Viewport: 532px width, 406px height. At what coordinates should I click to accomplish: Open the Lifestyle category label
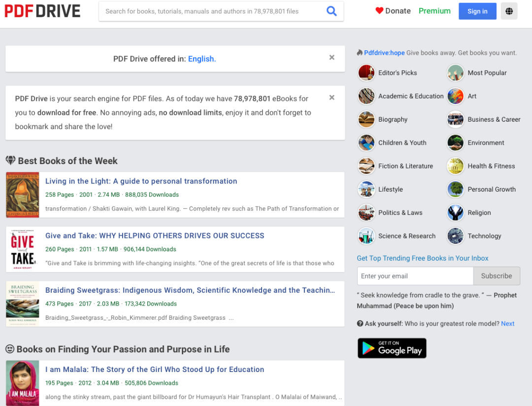(x=391, y=189)
